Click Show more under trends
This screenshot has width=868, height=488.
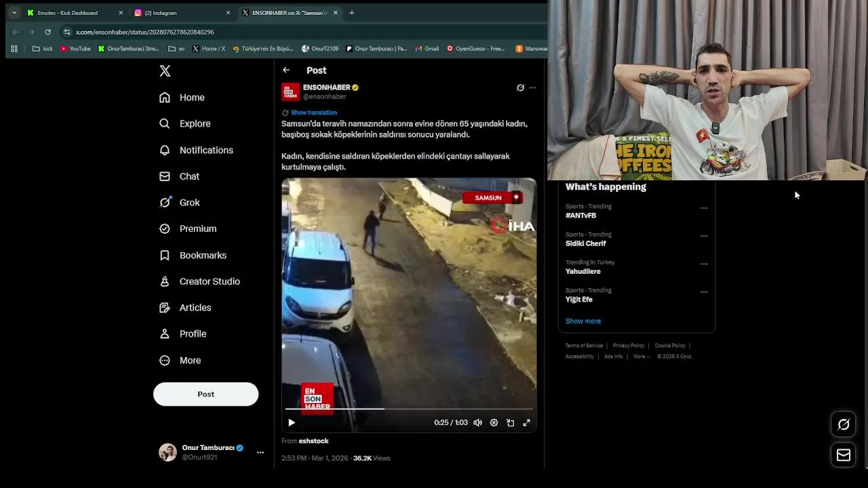583,321
